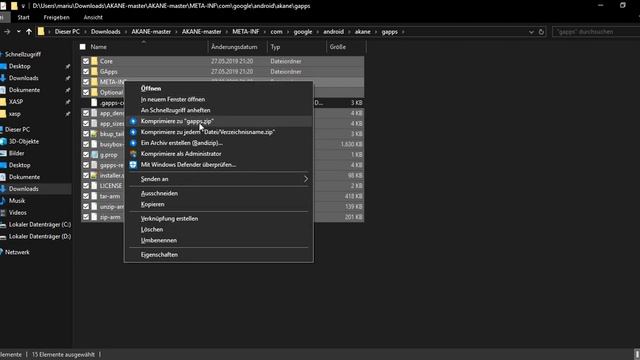Open the Ansicht ribbon tab
The width and height of the screenshot is (640, 360).
coord(93,18)
